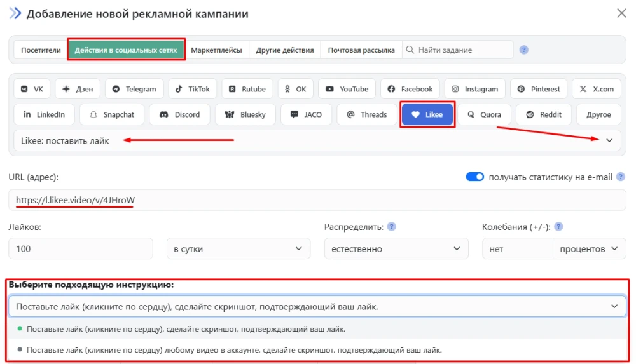The height and width of the screenshot is (364, 636).
Task: Select the Pinterest platform button
Action: (539, 89)
